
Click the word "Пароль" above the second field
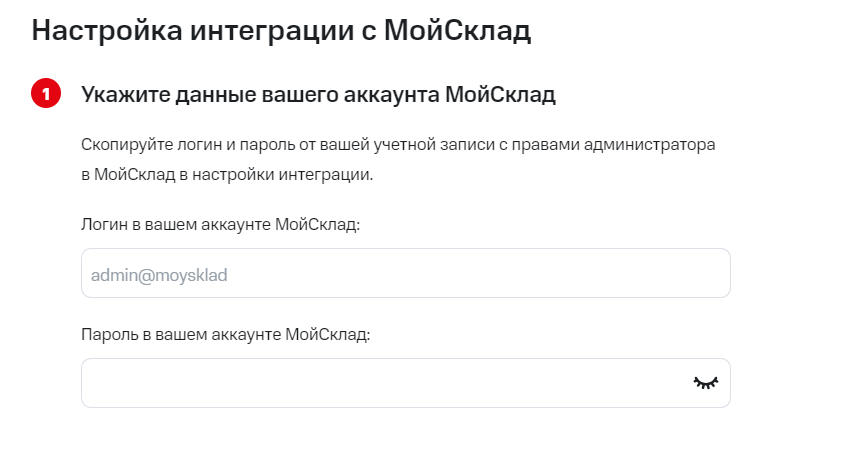click(107, 334)
